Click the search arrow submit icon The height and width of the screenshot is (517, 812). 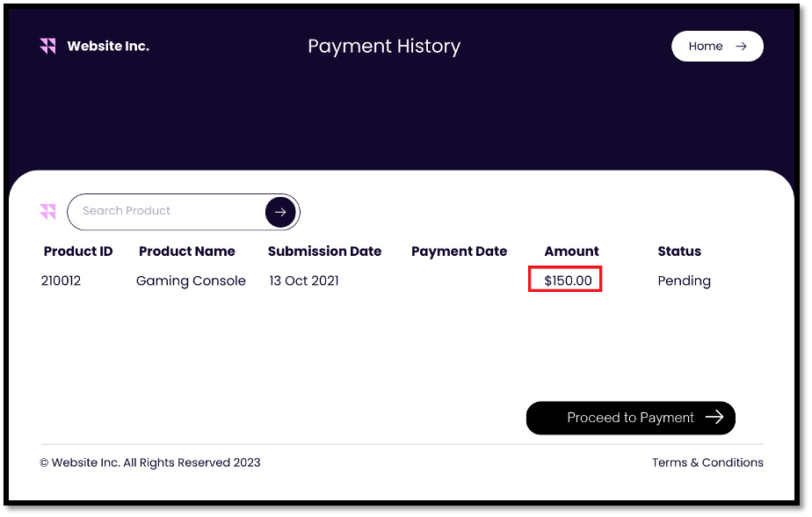tap(280, 212)
